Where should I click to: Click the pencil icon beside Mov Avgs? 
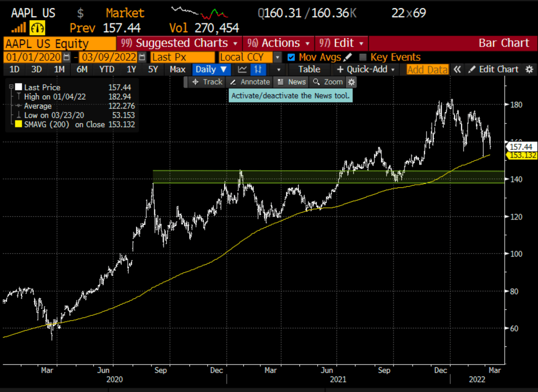348,57
